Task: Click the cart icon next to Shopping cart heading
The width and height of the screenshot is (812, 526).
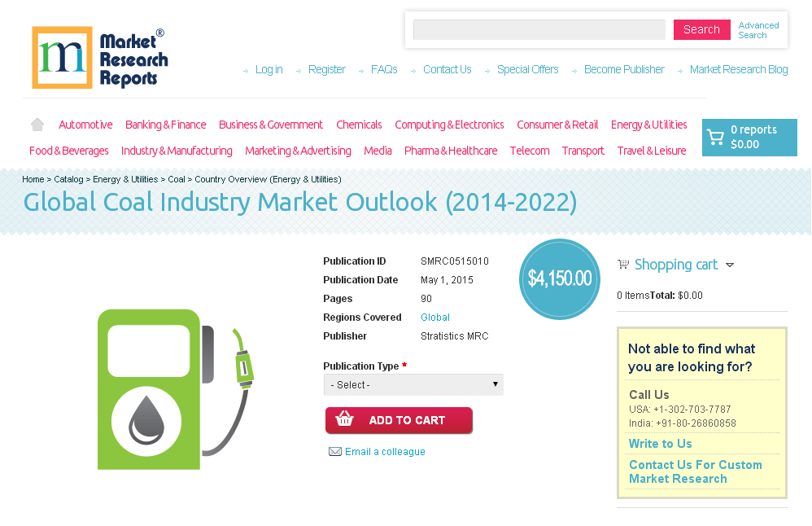Action: pos(623,264)
